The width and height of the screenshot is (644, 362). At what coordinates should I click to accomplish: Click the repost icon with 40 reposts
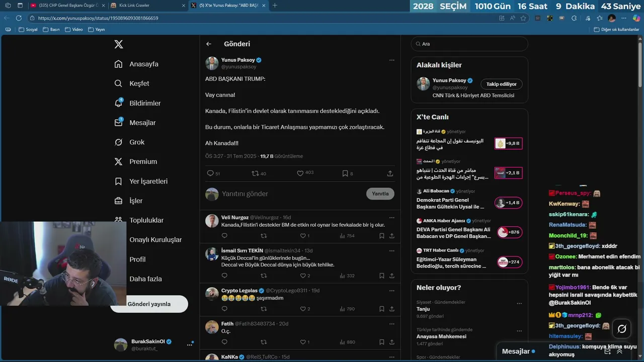pos(255,173)
